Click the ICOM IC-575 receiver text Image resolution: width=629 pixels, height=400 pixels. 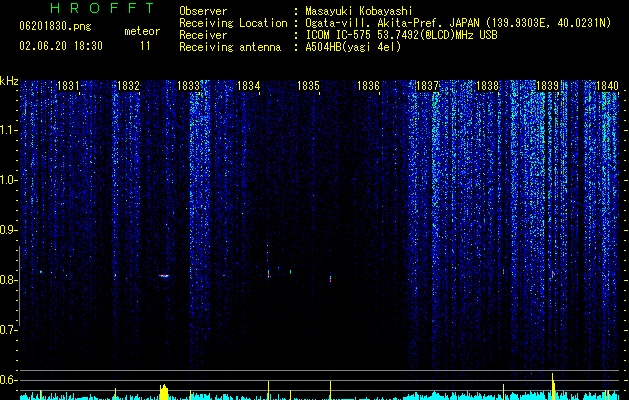tap(401, 35)
